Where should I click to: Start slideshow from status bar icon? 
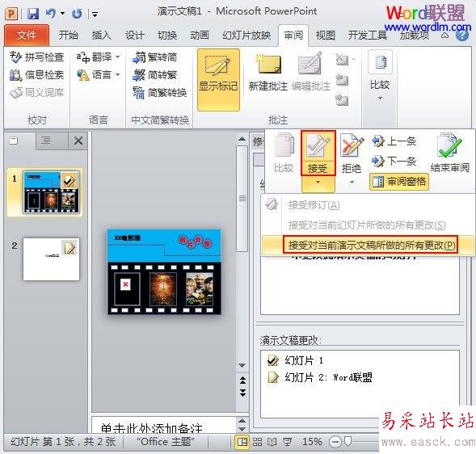pos(287,442)
